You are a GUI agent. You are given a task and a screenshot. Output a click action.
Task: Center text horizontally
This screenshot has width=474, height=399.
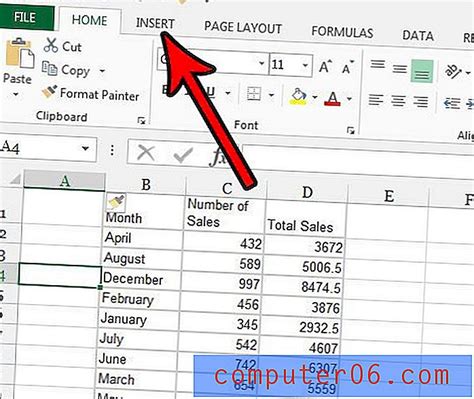(398, 101)
